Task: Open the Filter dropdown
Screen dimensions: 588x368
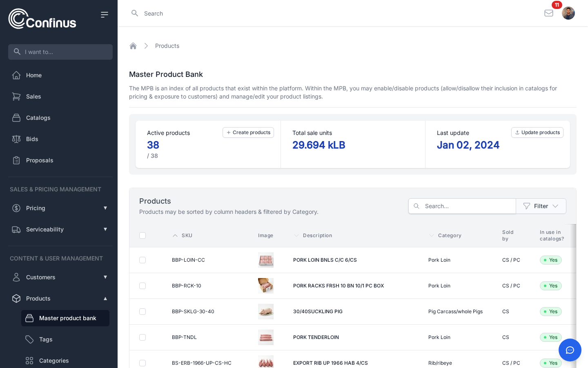Action: point(541,206)
